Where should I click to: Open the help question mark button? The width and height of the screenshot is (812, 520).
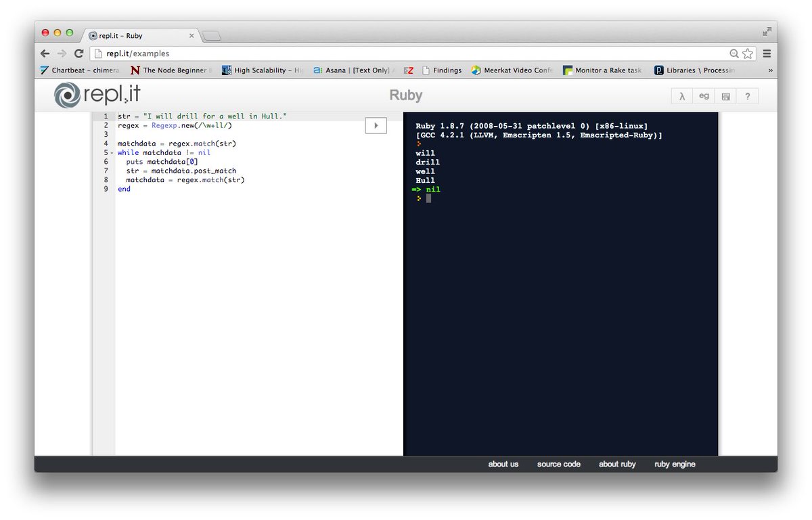point(747,96)
